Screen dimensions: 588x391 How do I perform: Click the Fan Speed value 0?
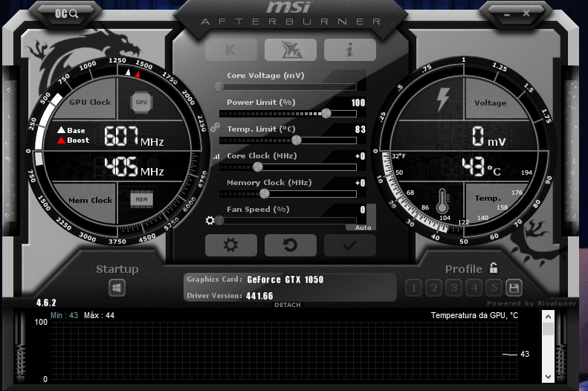[363, 210]
